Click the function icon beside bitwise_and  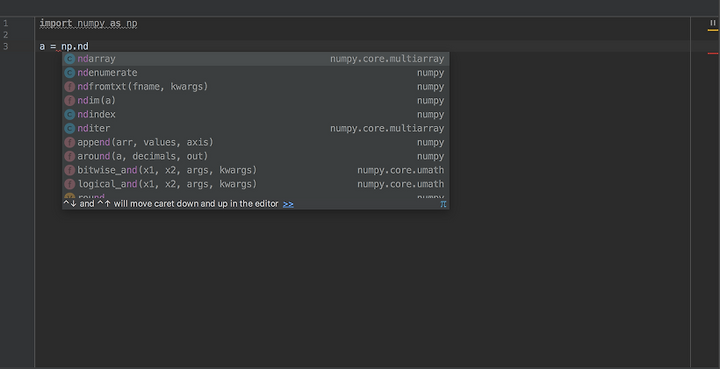point(70,170)
